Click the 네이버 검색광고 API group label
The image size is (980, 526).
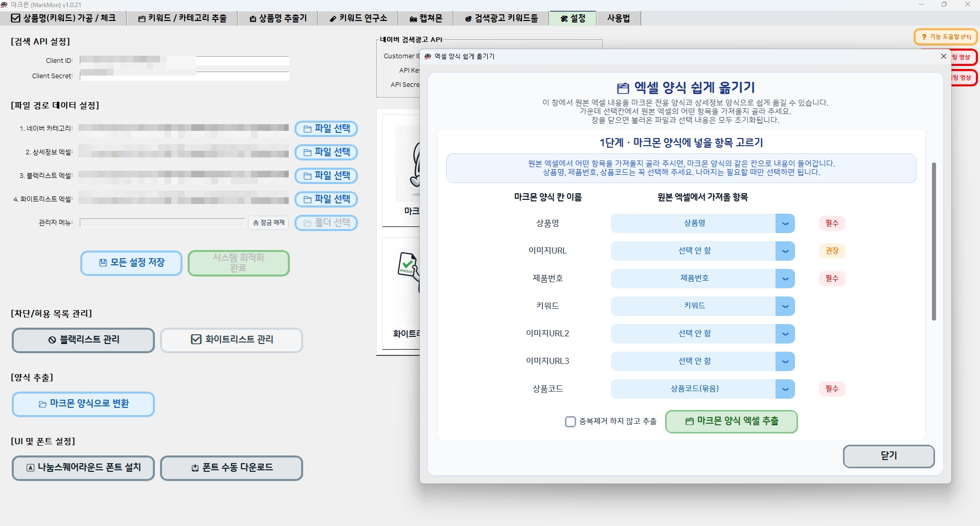pos(412,39)
